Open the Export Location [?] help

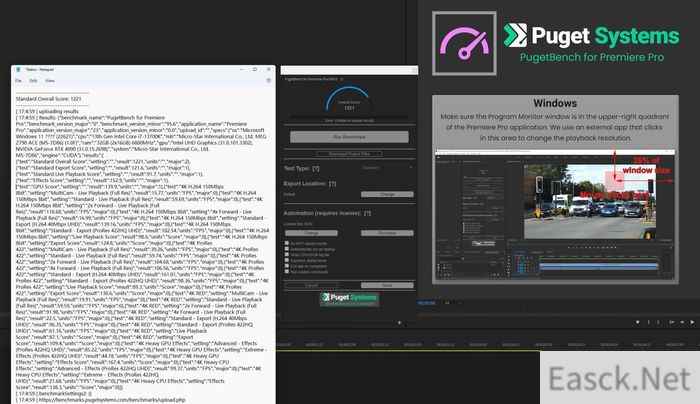[x=332, y=183]
